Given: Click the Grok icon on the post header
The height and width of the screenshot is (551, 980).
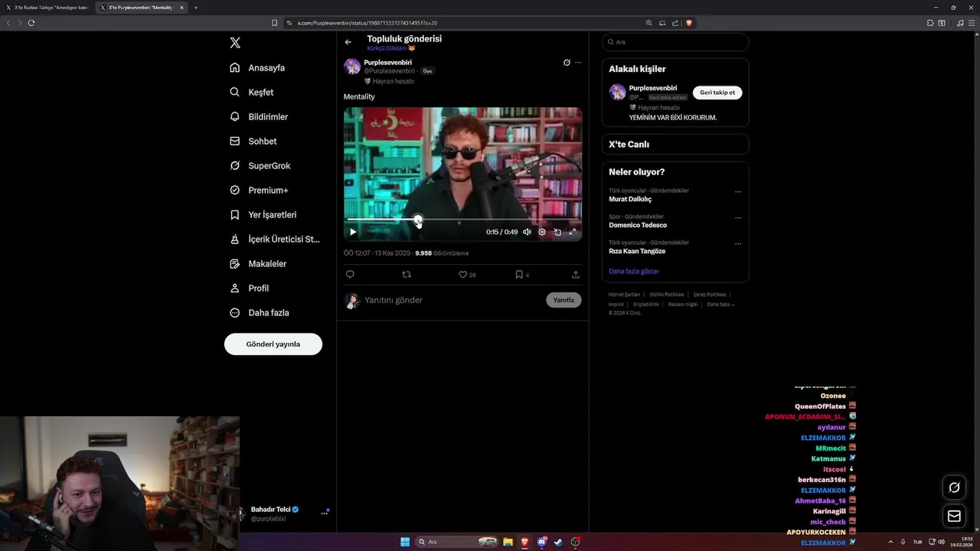Looking at the screenshot, I should (567, 62).
